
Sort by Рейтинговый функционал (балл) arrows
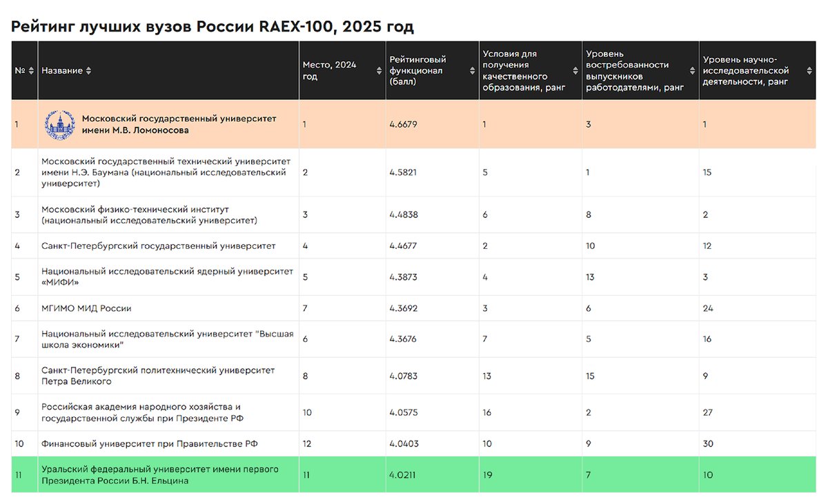[472, 71]
